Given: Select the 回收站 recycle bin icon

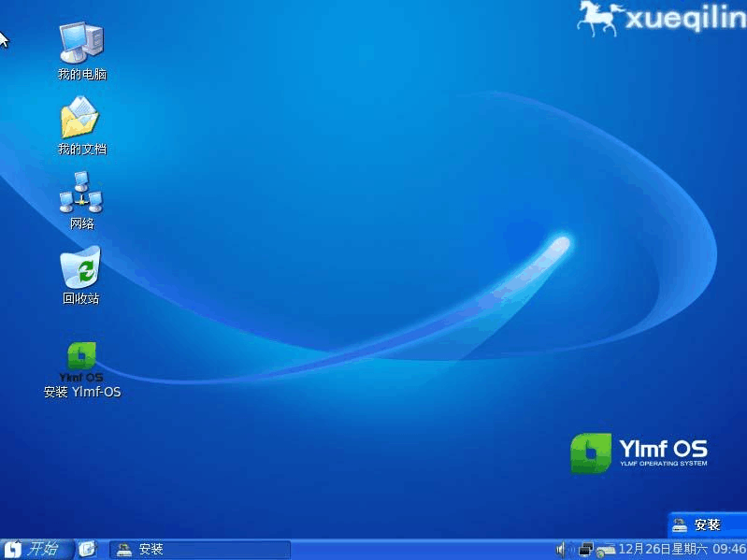Looking at the screenshot, I should tap(80, 267).
